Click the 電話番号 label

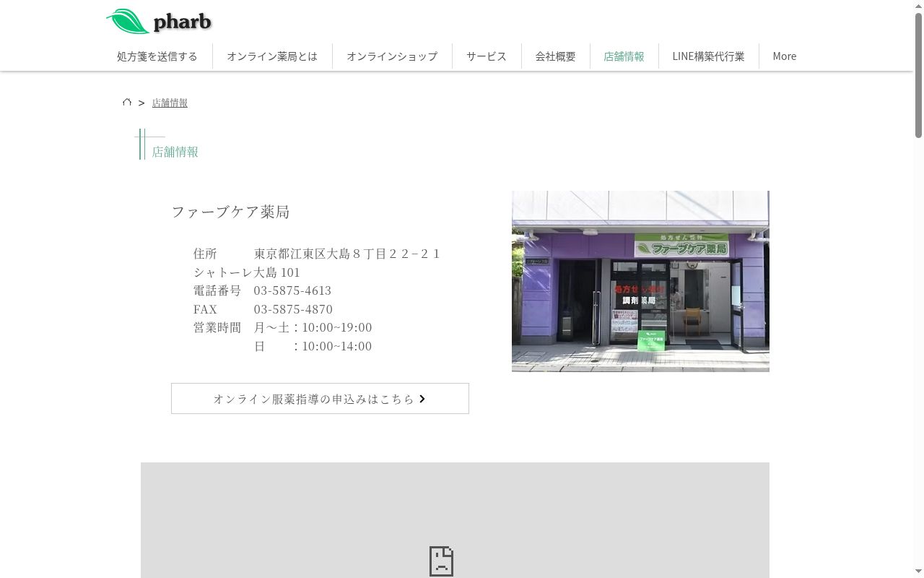point(217,290)
